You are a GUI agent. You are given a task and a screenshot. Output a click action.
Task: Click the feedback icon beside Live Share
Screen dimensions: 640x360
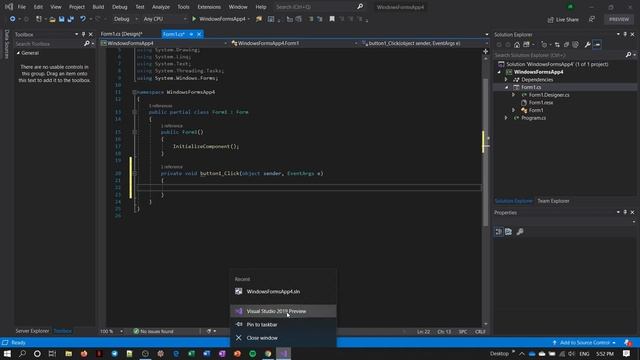(592, 19)
